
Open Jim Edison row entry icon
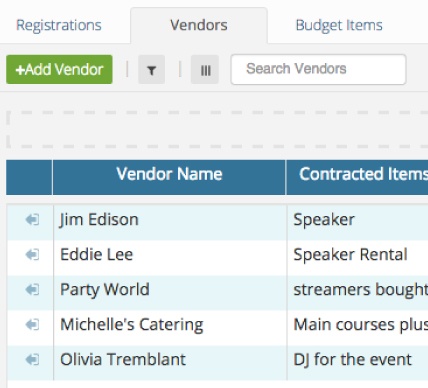(32, 220)
